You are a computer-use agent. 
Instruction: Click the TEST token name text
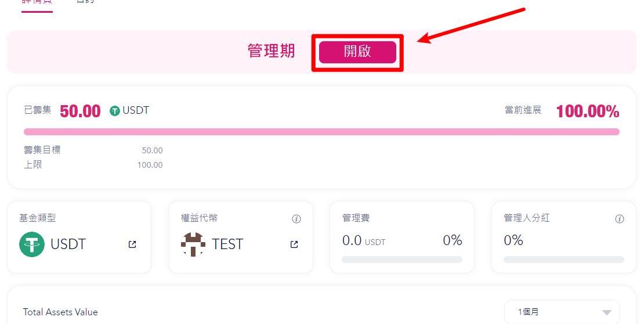227,244
